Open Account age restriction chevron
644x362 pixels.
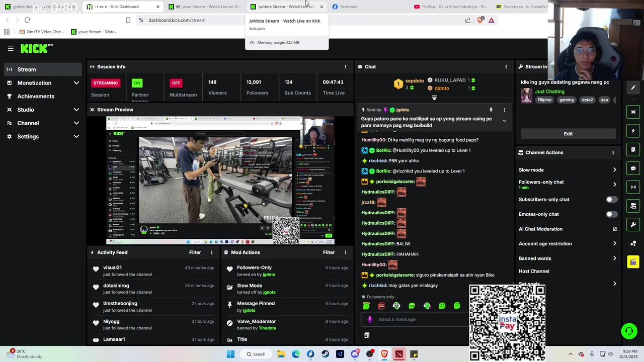(614, 244)
